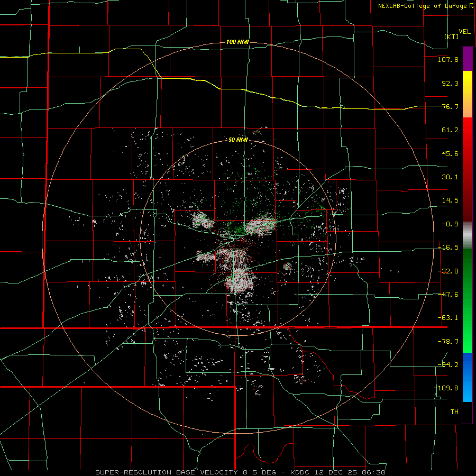Click the 50 NMI range ring label
Image resolution: width=476 pixels, height=476 pixels.
(x=238, y=140)
